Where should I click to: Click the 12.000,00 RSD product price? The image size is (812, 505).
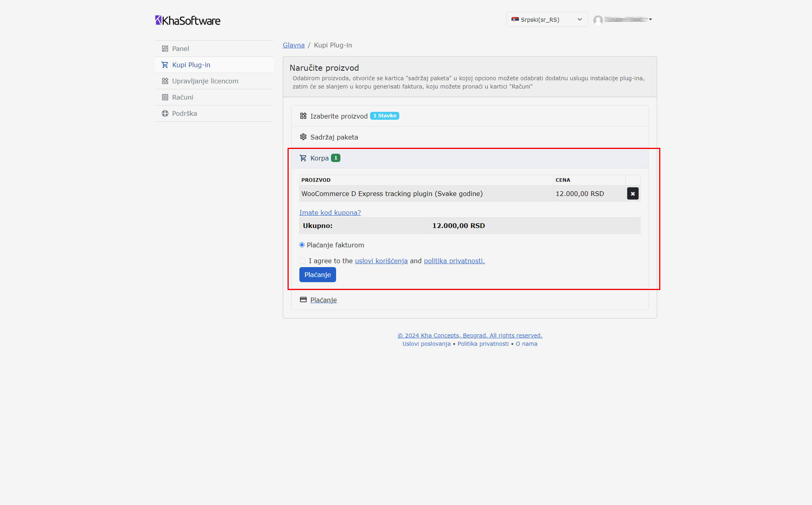[x=580, y=194]
